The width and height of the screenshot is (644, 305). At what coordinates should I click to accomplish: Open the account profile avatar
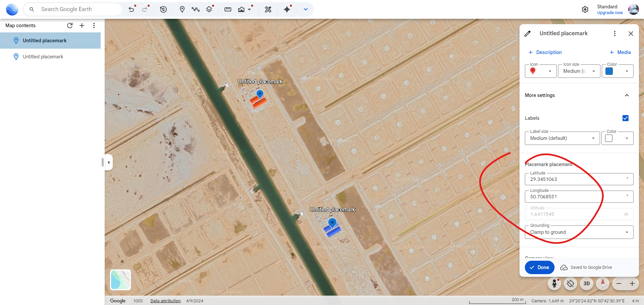point(634,9)
